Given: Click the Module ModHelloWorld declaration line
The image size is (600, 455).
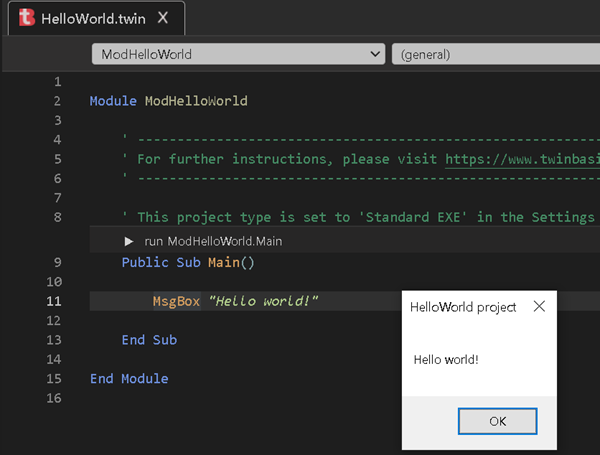Looking at the screenshot, I should coord(169,101).
